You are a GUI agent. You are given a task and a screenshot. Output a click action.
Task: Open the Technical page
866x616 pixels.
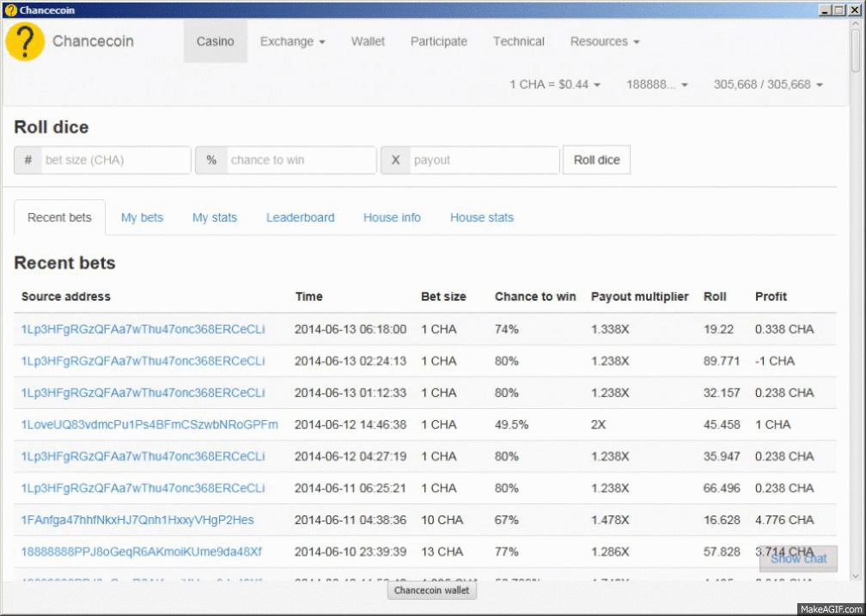519,41
